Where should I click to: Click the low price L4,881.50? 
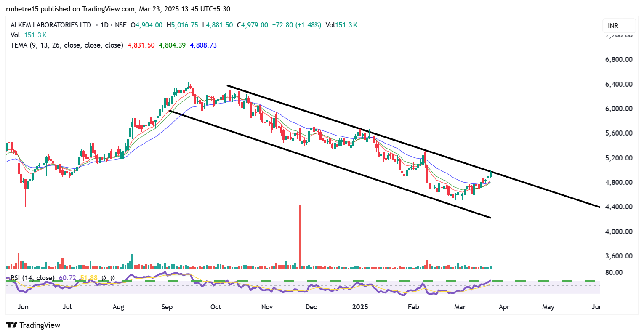(218, 25)
